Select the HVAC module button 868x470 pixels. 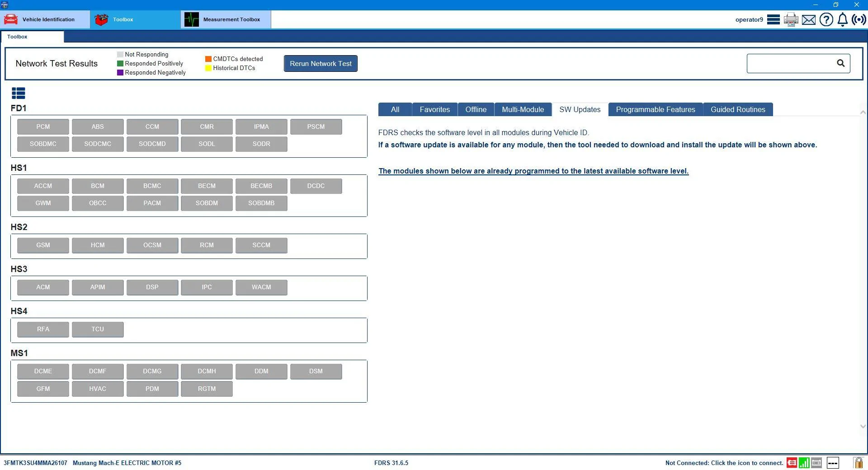[x=98, y=389]
